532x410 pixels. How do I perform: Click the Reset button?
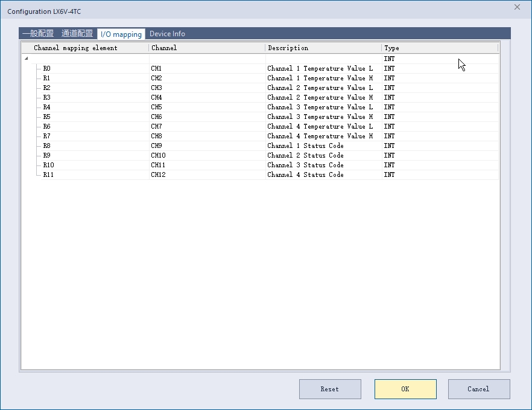pyautogui.click(x=330, y=389)
